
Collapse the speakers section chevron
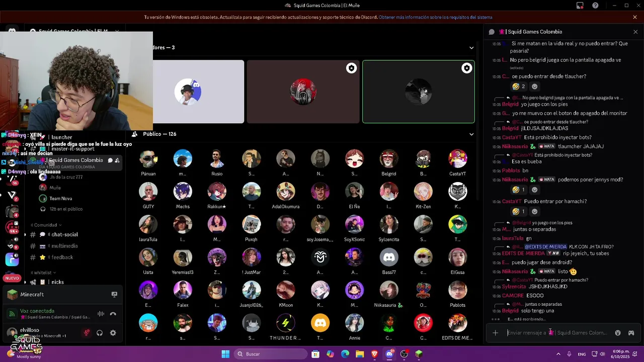[x=471, y=48]
